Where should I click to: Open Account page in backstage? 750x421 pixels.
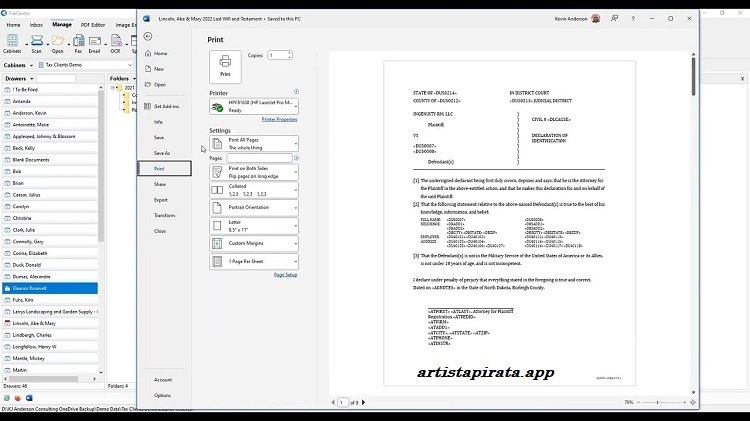(x=163, y=380)
